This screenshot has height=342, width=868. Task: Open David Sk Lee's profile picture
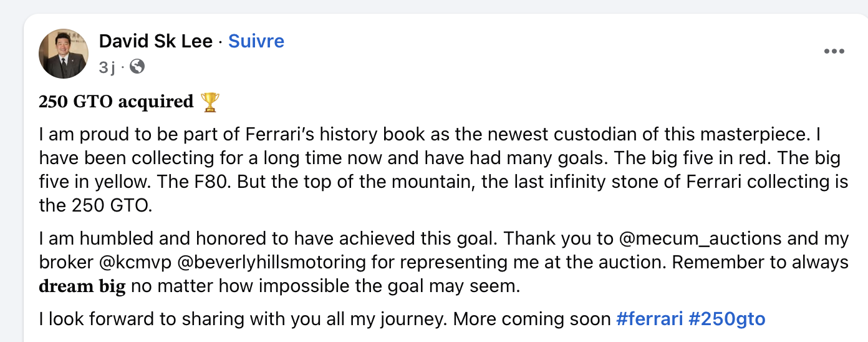[x=64, y=54]
